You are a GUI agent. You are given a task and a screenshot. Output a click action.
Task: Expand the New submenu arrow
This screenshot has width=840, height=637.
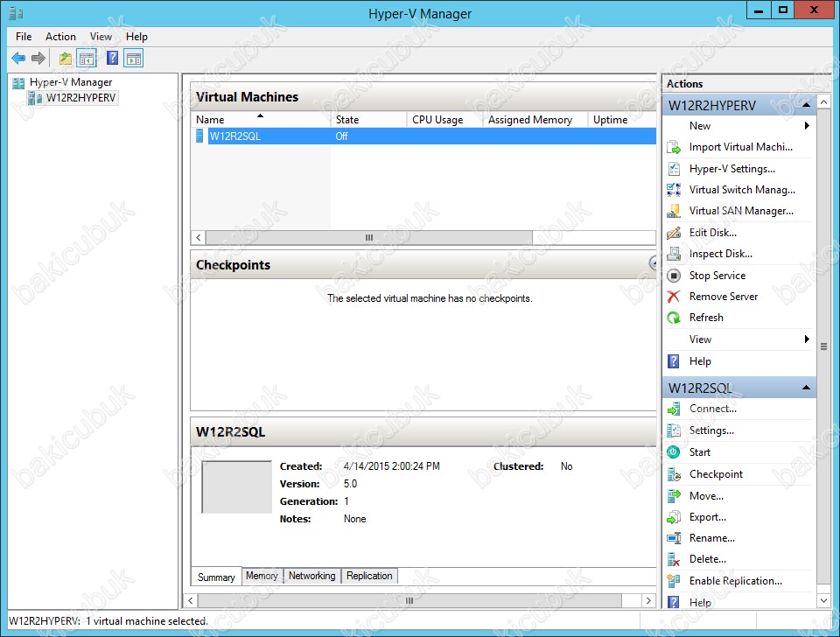tap(807, 126)
